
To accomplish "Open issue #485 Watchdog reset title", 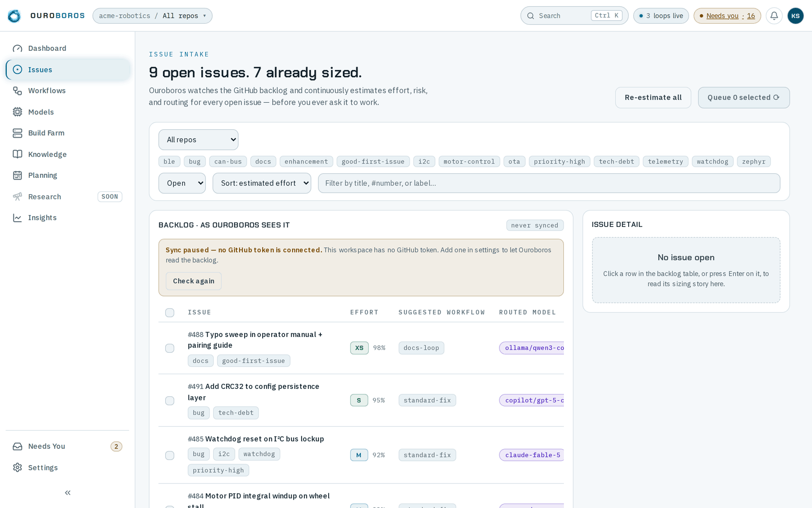I will pos(264,439).
